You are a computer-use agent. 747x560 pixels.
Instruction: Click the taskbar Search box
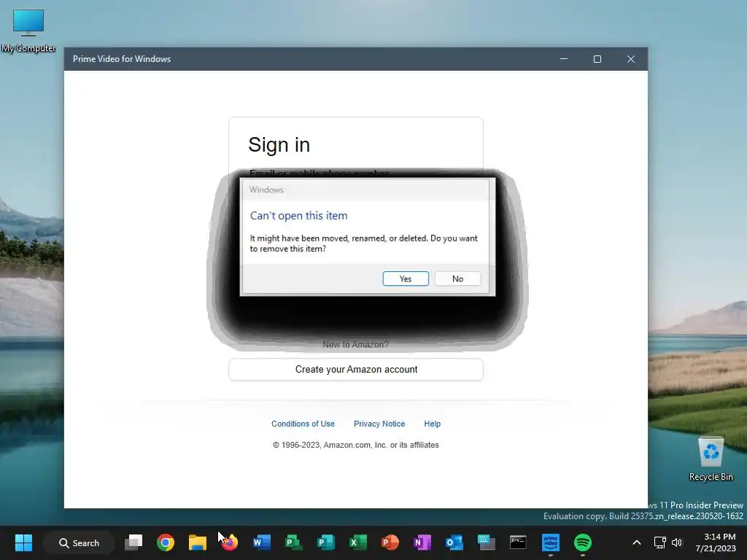79,542
